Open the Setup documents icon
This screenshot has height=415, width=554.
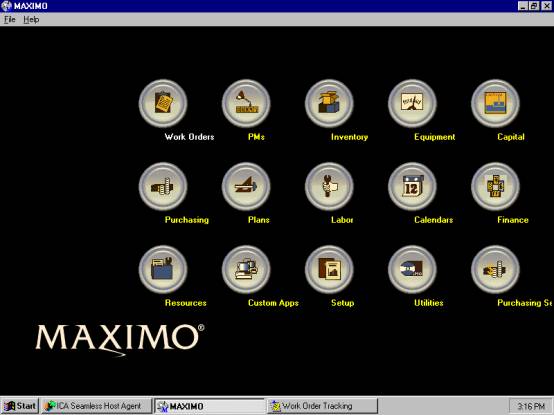click(329, 269)
